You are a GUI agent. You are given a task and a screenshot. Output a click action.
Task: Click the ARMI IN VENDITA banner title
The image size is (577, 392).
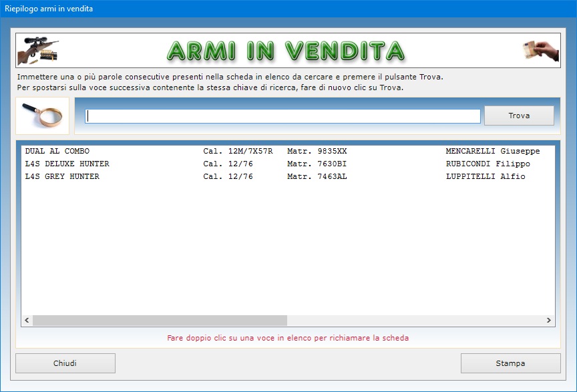pyautogui.click(x=286, y=51)
